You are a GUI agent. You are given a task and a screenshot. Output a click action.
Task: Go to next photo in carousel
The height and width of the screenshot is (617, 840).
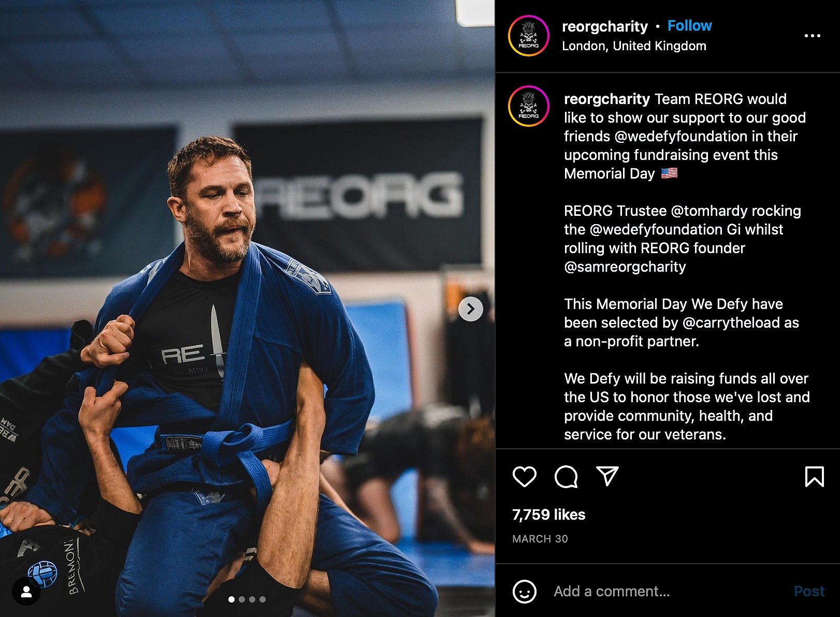(x=470, y=309)
